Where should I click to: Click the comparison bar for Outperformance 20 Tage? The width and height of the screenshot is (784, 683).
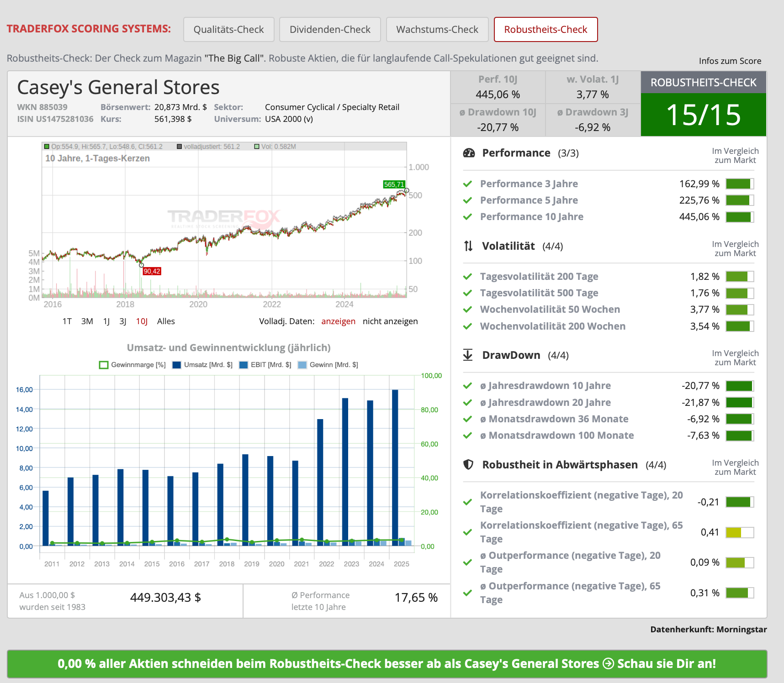coord(740,562)
